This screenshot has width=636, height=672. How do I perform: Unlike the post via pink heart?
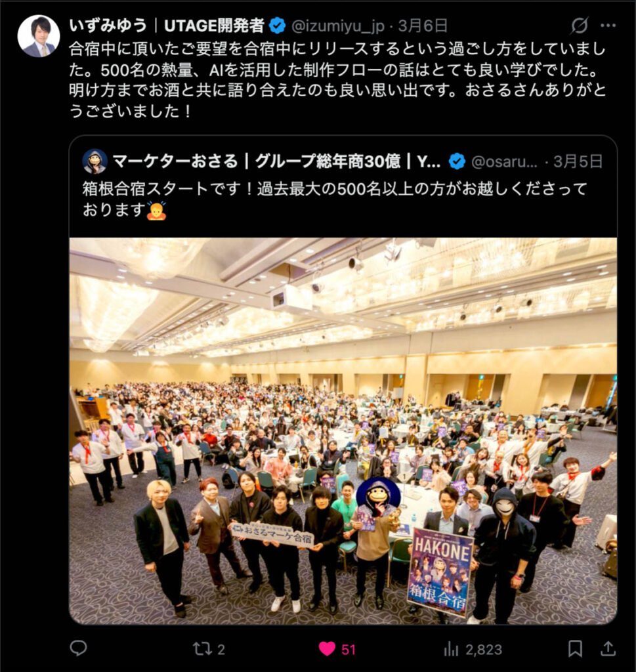[x=327, y=649]
